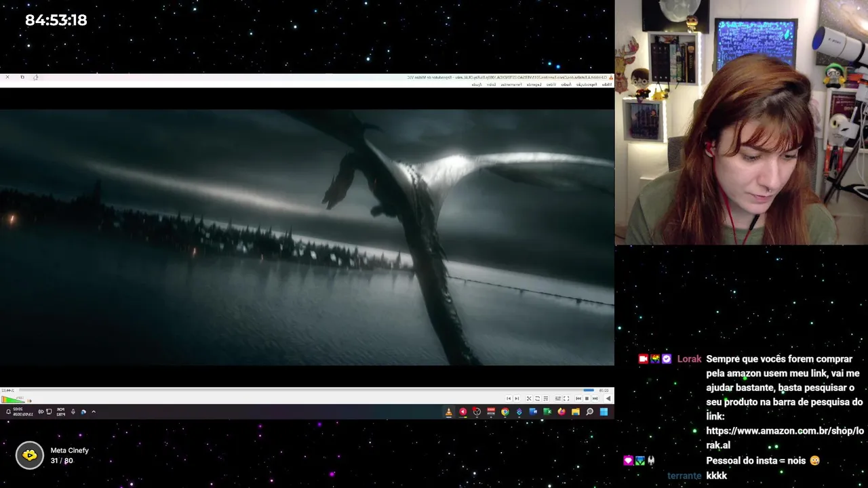Open the Mídia menu in VLC

(608, 85)
